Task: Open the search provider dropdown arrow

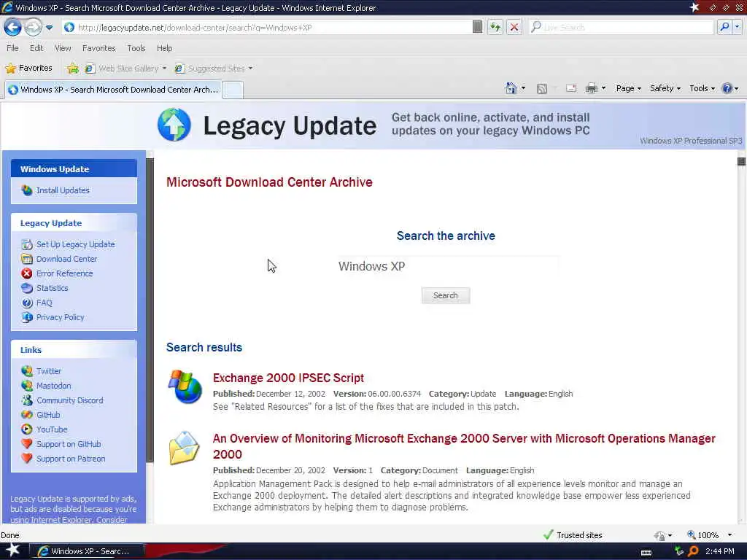Action: point(737,27)
